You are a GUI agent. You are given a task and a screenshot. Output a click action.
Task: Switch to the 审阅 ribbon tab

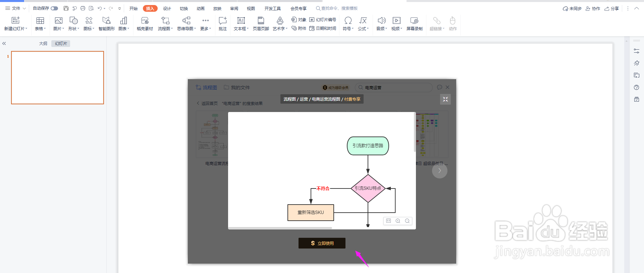pos(234,8)
